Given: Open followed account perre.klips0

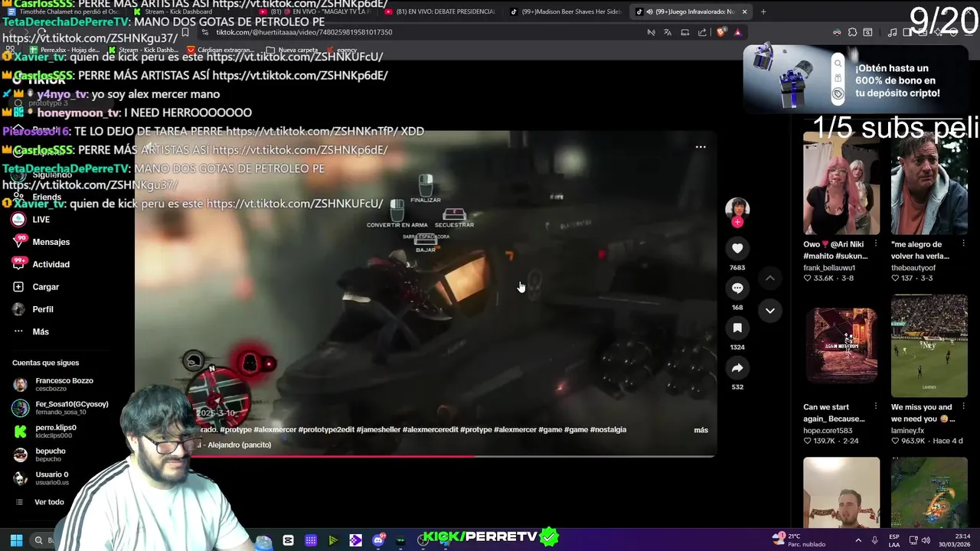Looking at the screenshot, I should click(55, 431).
